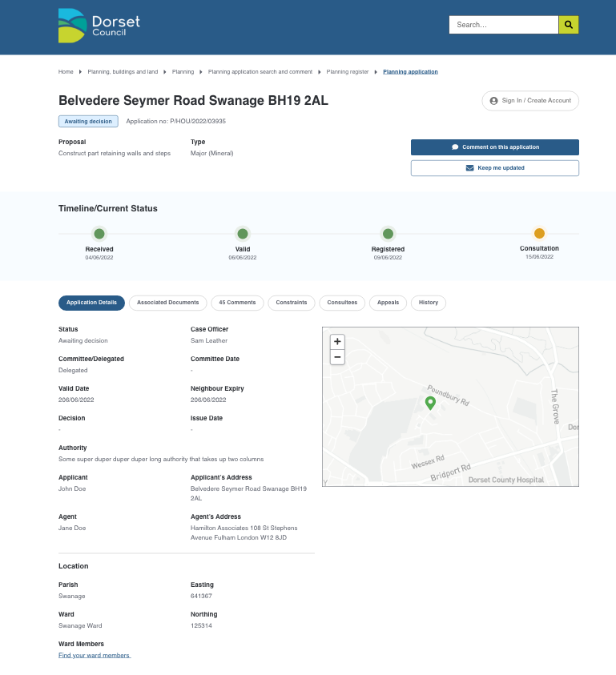Viewport: 616px width, 675px height.
Task: Select the Valid timeline marker
Action: click(243, 234)
